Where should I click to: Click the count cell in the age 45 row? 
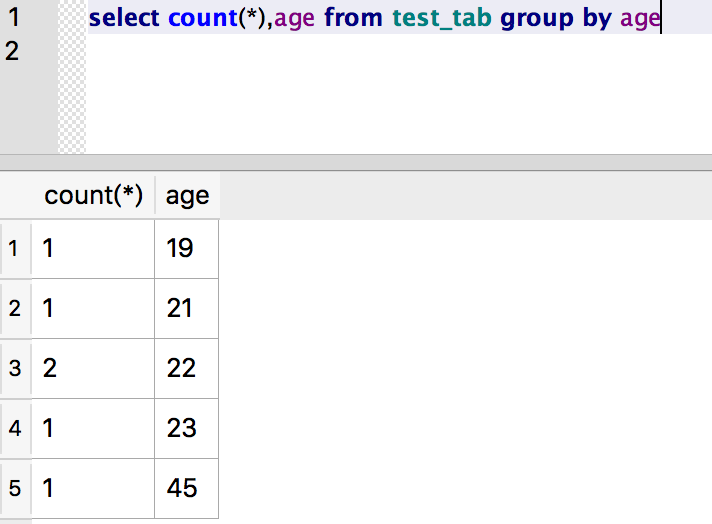tap(93, 489)
